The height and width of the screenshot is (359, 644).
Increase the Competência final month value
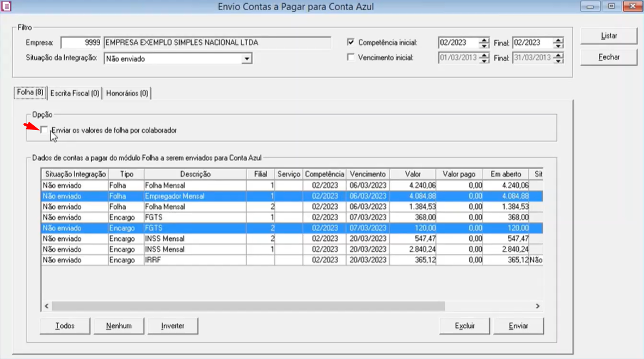pos(558,40)
